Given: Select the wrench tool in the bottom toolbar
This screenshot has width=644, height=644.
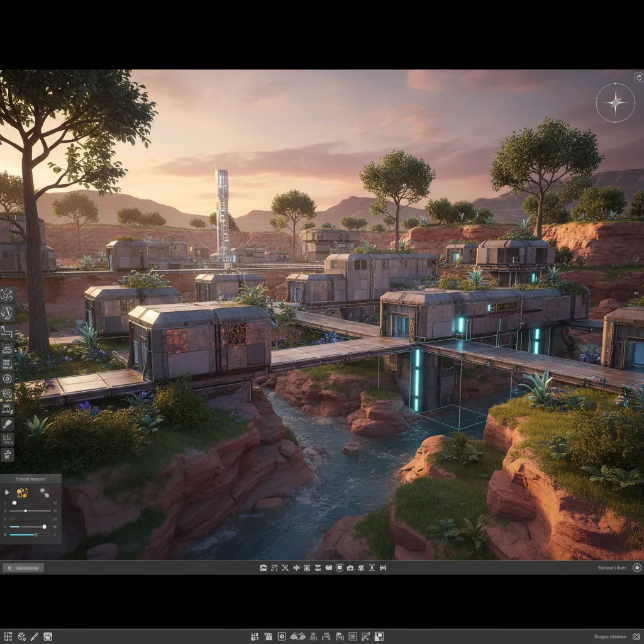Looking at the screenshot, I should tap(274, 567).
